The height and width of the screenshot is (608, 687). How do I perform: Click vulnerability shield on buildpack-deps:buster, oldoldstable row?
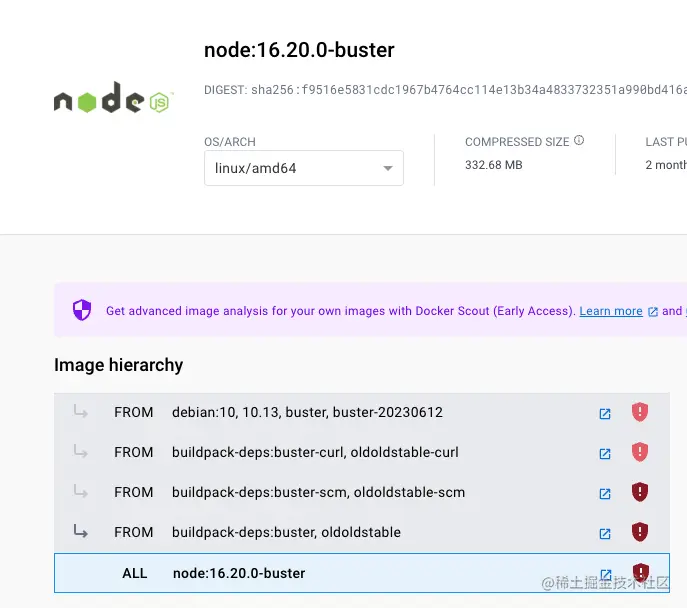point(640,532)
